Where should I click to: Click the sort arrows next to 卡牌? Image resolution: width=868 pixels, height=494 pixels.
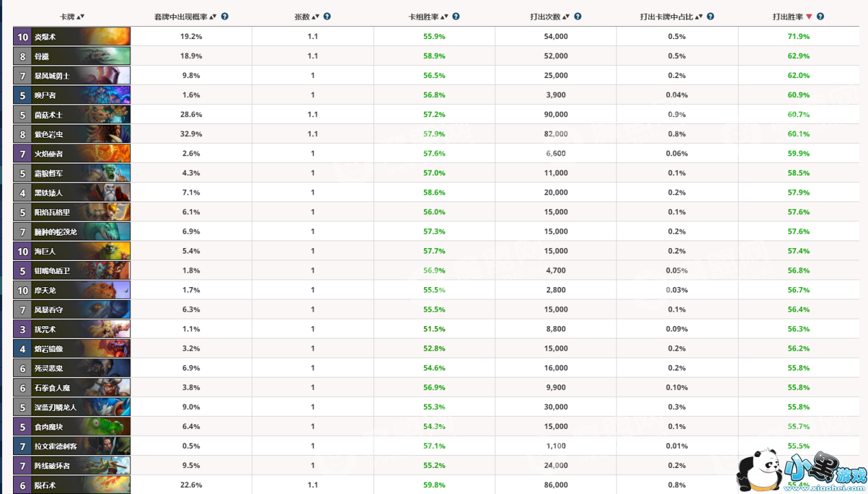pyautogui.click(x=81, y=16)
